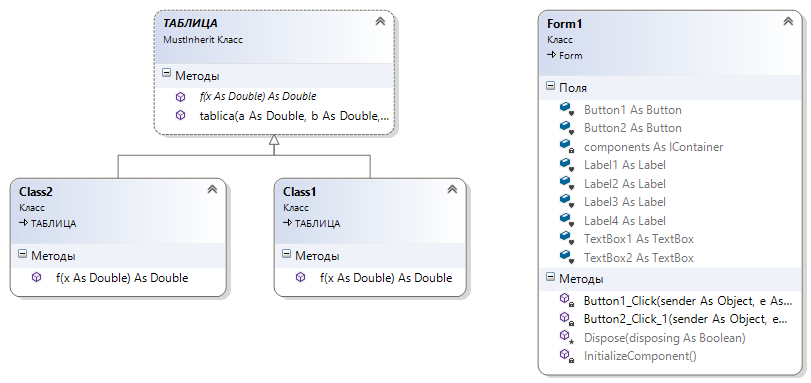Click the method icon in Class2
The image size is (811, 383).
tap(36, 277)
